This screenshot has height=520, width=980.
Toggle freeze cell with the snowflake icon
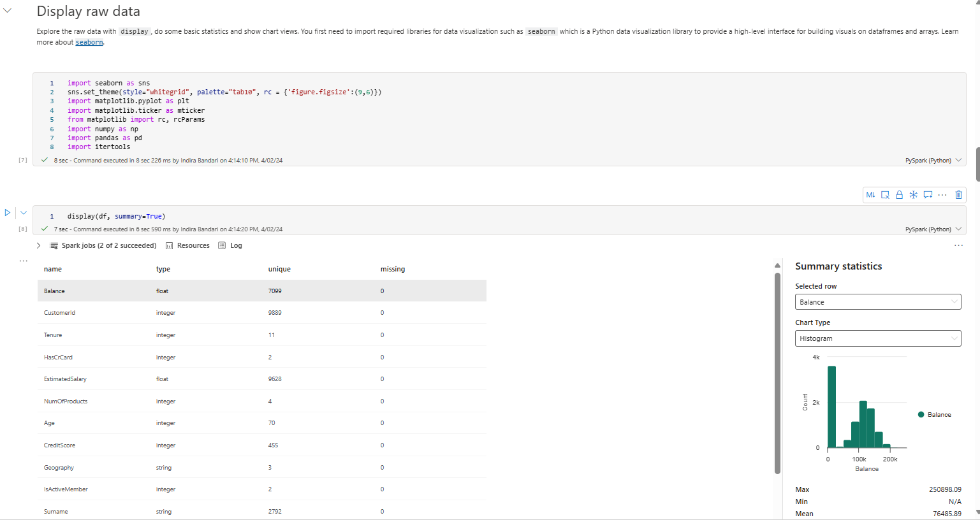[913, 195]
